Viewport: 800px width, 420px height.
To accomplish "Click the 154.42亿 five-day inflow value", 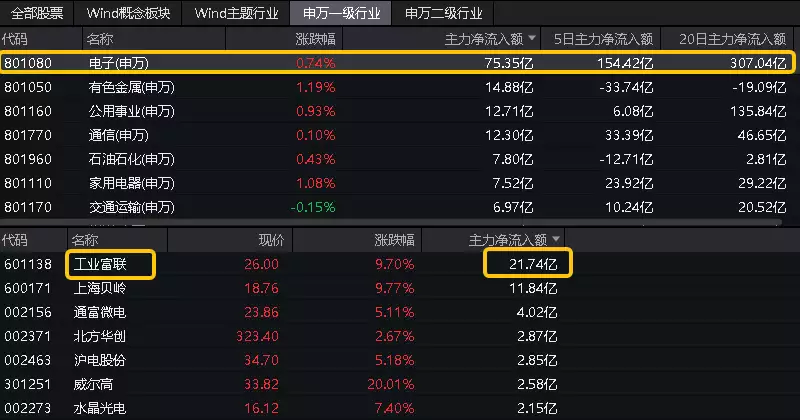I will click(625, 63).
